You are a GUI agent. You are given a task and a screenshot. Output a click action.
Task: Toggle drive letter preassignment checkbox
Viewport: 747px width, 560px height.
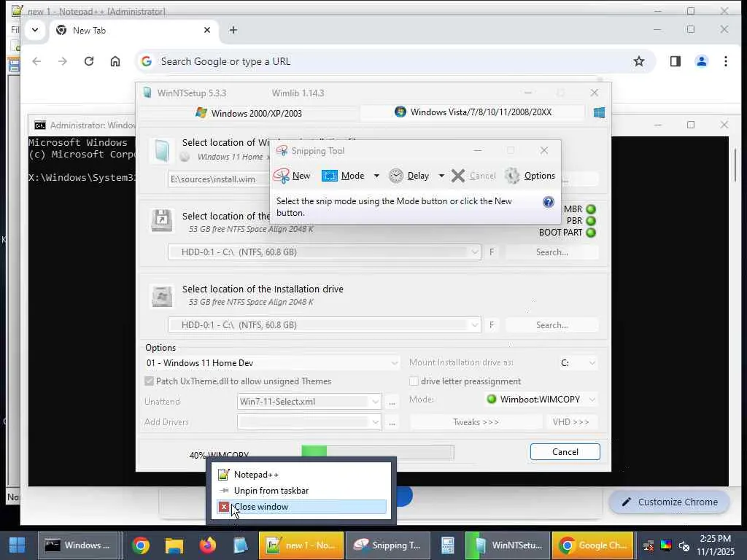pos(414,381)
